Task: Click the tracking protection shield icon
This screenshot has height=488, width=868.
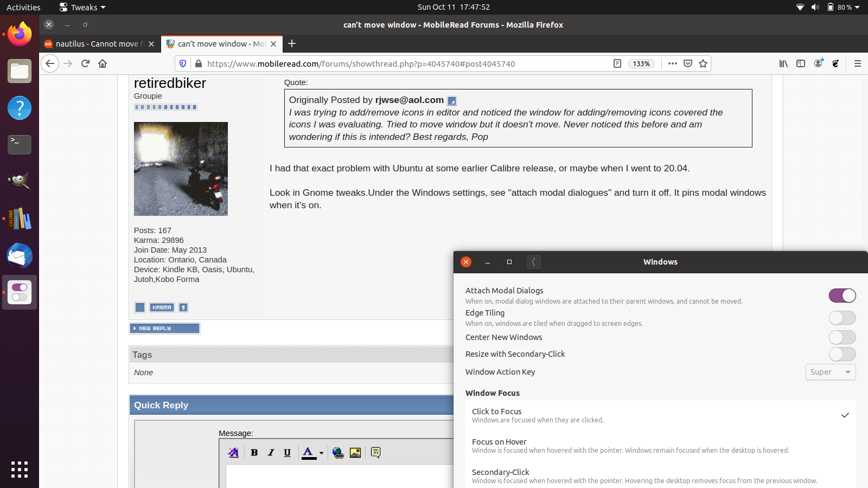Action: pos(183,63)
